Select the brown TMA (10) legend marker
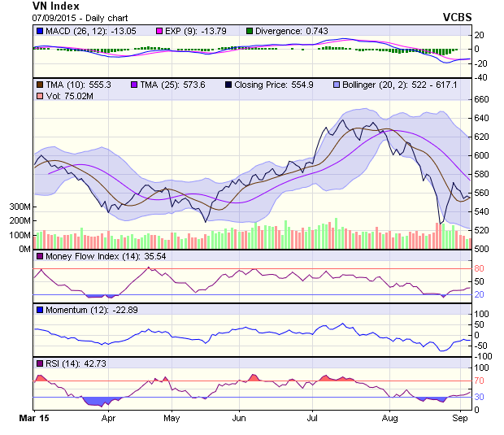Viewport: 504px width, 435px height. tap(40, 84)
